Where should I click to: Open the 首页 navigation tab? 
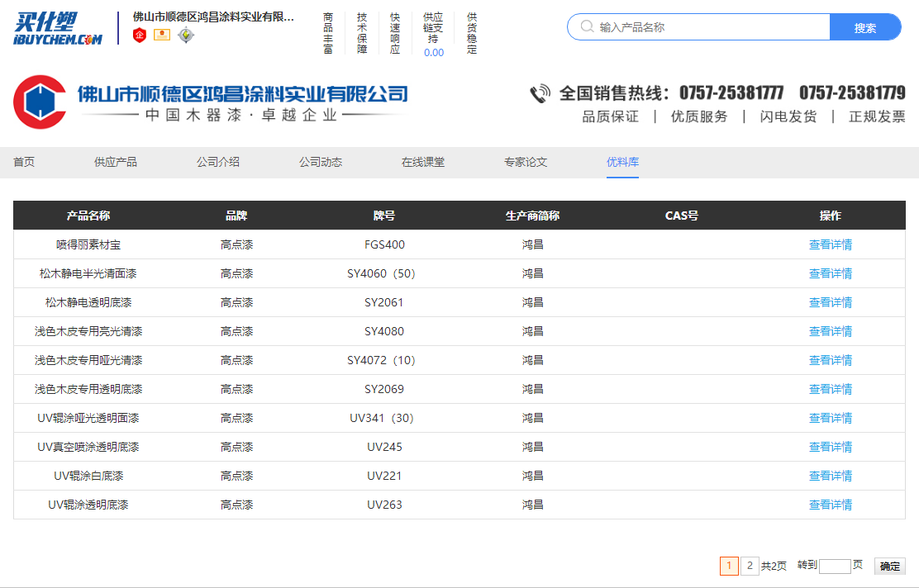24,162
